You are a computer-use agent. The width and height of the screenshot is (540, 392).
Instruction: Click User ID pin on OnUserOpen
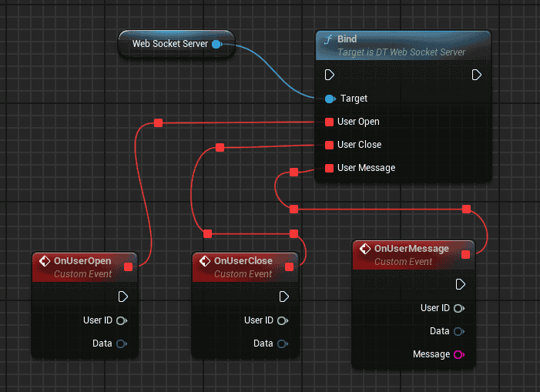[122, 320]
